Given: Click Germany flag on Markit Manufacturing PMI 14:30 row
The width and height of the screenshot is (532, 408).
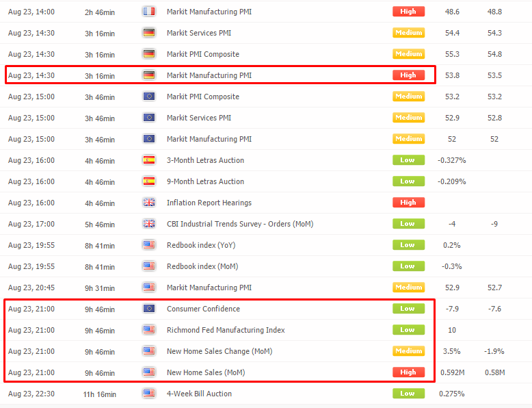Looking at the screenshot, I should pos(149,75).
